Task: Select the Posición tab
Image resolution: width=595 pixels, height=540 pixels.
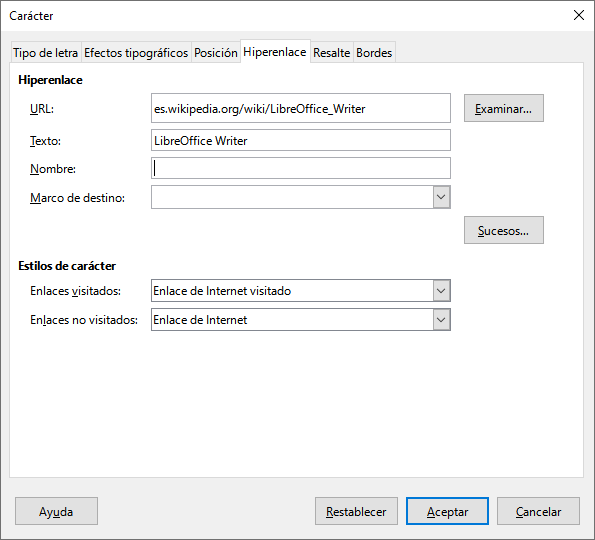Action: coord(216,52)
